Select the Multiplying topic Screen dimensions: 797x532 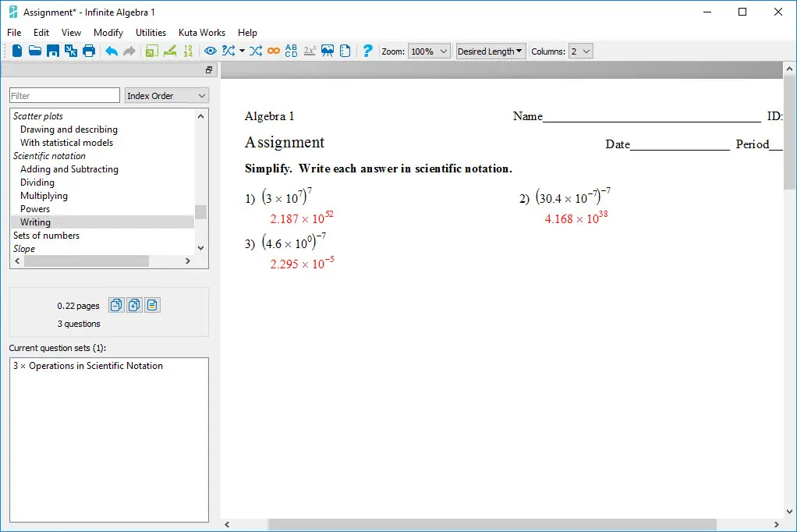[x=44, y=195]
